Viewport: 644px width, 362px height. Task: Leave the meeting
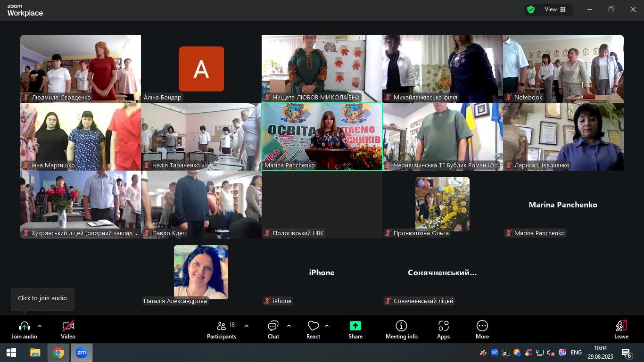click(621, 329)
